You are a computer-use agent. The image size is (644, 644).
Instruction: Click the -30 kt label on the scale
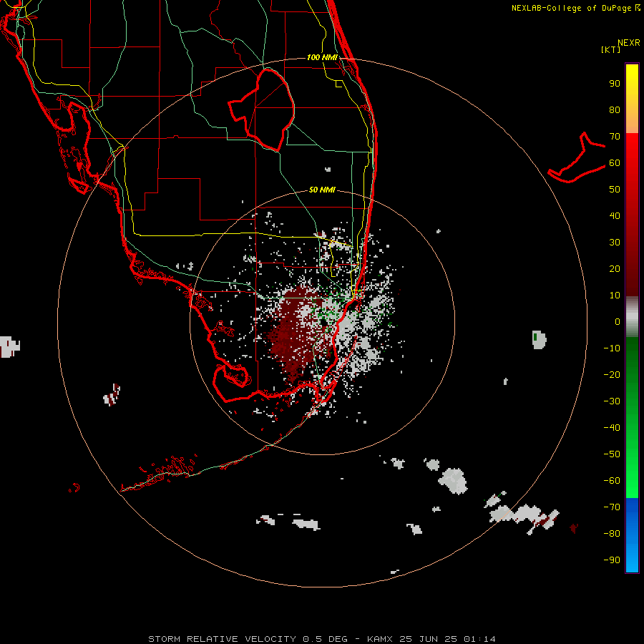[x=612, y=401]
